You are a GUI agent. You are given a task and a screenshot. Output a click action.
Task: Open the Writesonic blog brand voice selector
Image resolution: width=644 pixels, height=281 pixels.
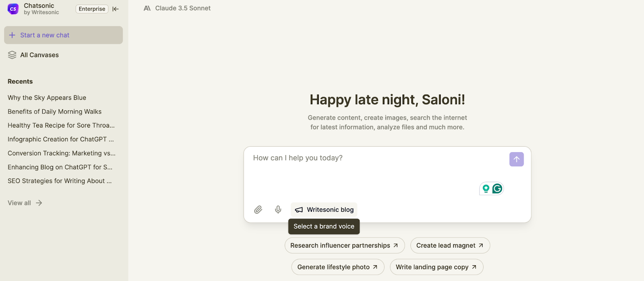click(324, 210)
